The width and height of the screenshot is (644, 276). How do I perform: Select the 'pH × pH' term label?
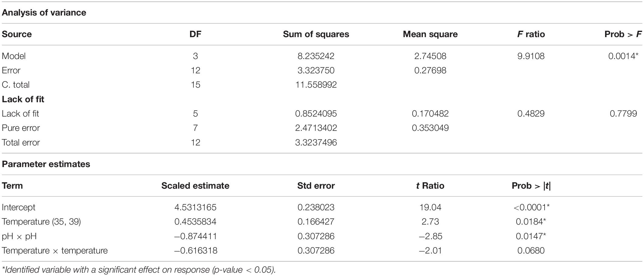[x=19, y=236]
